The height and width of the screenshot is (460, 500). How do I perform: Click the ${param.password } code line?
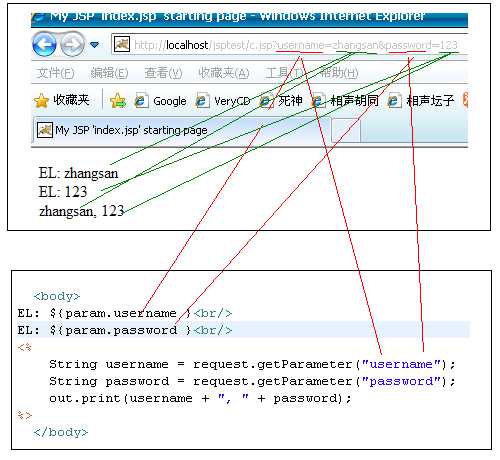124,330
